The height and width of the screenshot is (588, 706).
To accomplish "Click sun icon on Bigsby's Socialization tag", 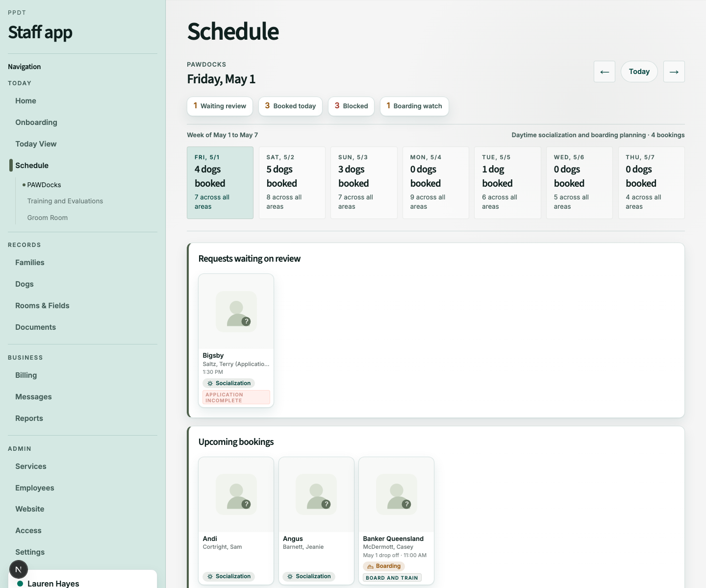I will 210,383.
